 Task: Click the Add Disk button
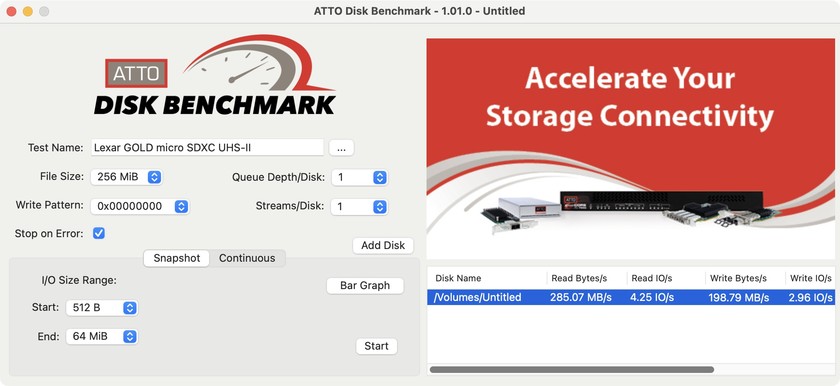pyautogui.click(x=383, y=246)
